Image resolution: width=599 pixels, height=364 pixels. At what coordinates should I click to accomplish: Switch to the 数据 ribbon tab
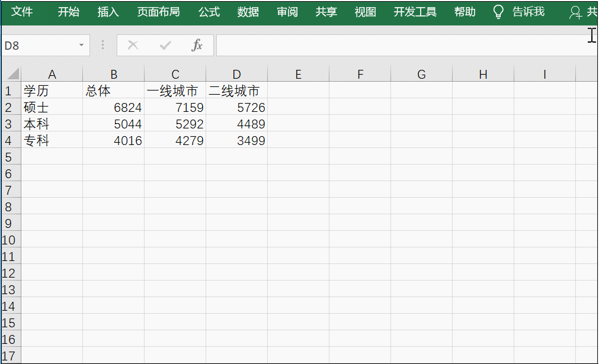coord(248,12)
